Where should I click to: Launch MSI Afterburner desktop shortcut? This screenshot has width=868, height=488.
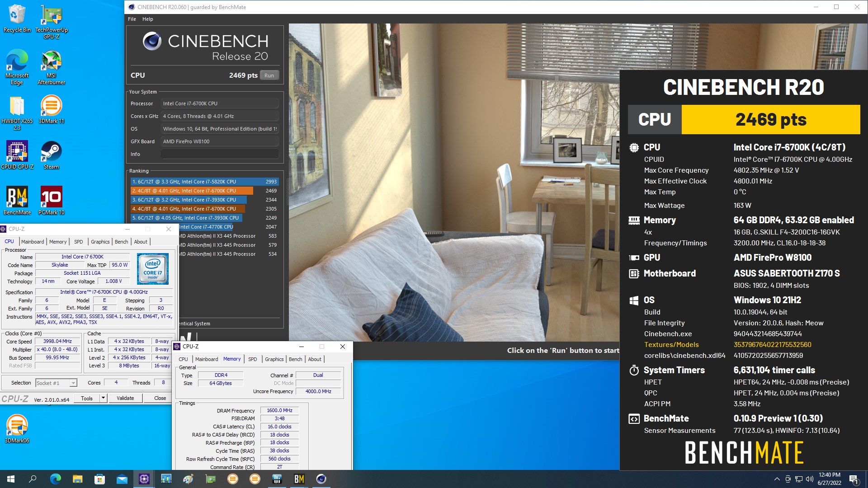pyautogui.click(x=52, y=67)
